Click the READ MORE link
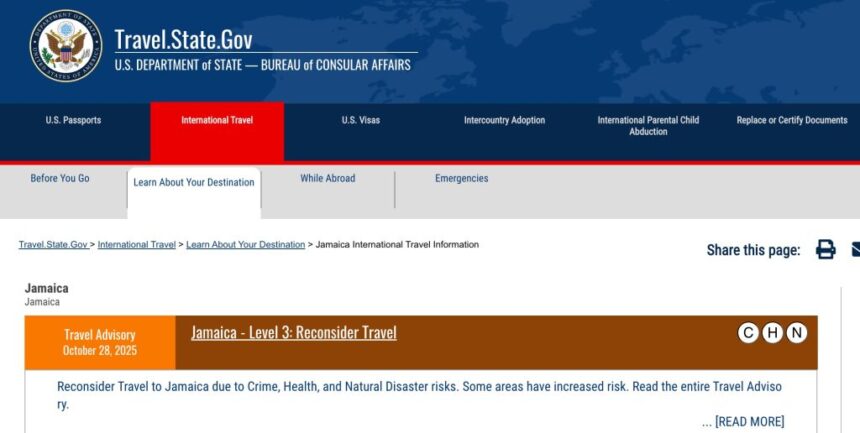Image resolution: width=860 pixels, height=433 pixels. point(749,421)
